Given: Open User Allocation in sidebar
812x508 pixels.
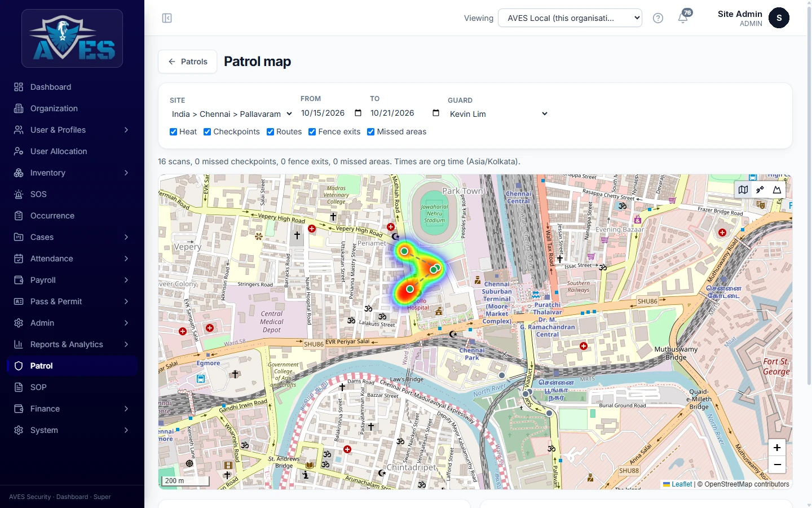Looking at the screenshot, I should (x=72, y=151).
